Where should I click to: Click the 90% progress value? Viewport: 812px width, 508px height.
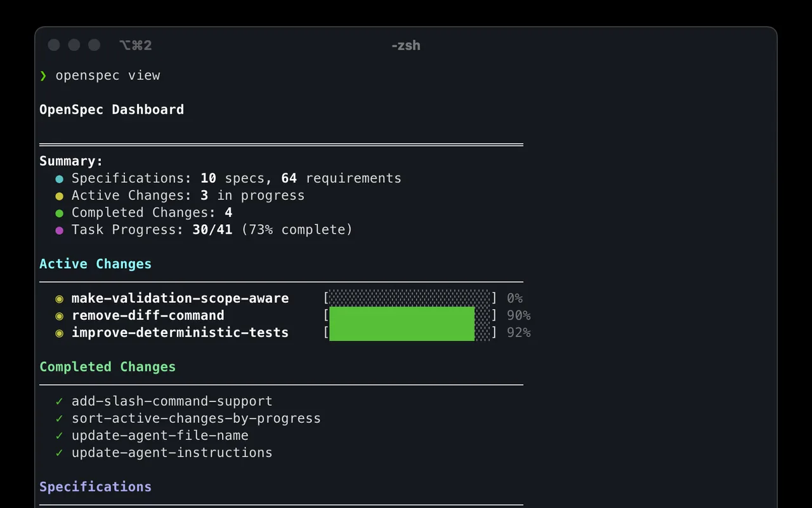(x=518, y=316)
